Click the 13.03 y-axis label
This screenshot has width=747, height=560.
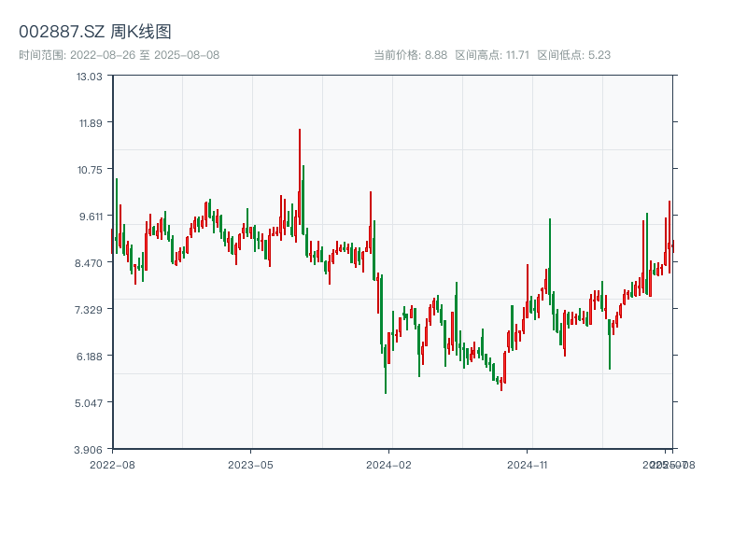click(x=90, y=76)
